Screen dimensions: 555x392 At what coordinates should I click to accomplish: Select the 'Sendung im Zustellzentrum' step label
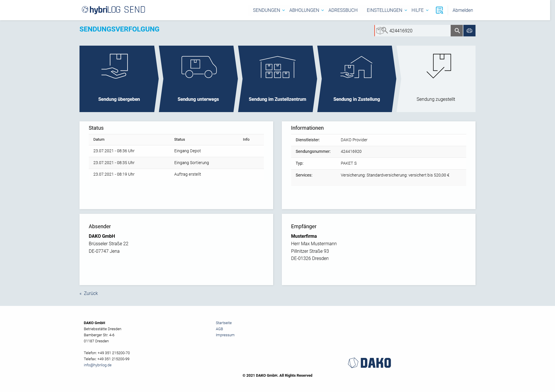pos(277,99)
